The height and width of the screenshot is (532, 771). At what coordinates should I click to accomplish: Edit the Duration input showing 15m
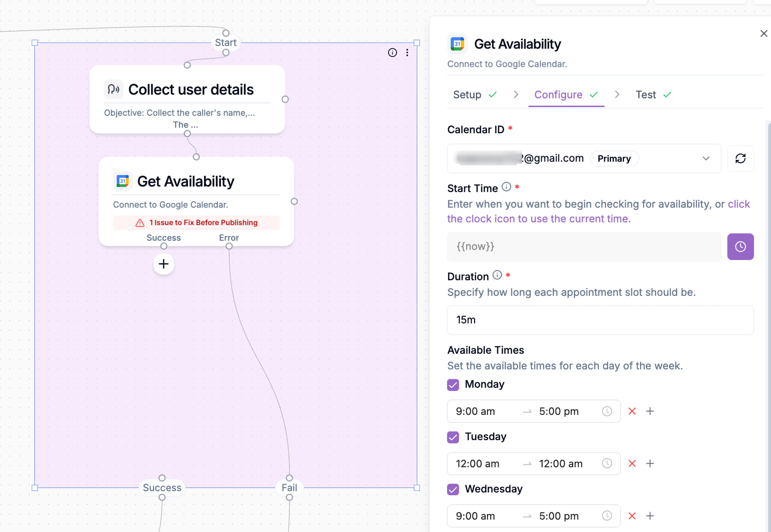[600, 320]
